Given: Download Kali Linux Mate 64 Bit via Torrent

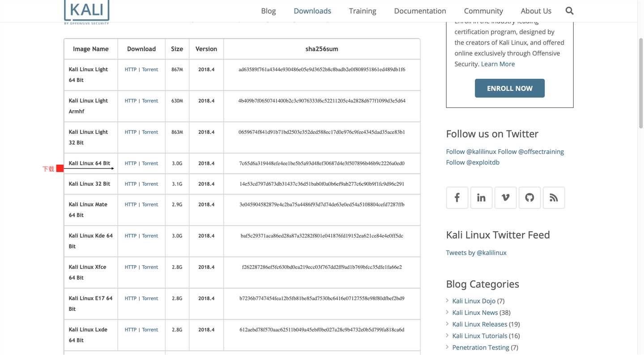Looking at the screenshot, I should point(150,204).
